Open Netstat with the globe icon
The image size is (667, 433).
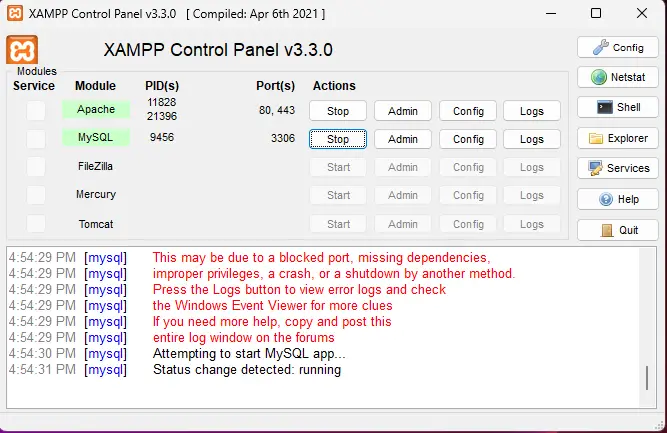pos(618,77)
